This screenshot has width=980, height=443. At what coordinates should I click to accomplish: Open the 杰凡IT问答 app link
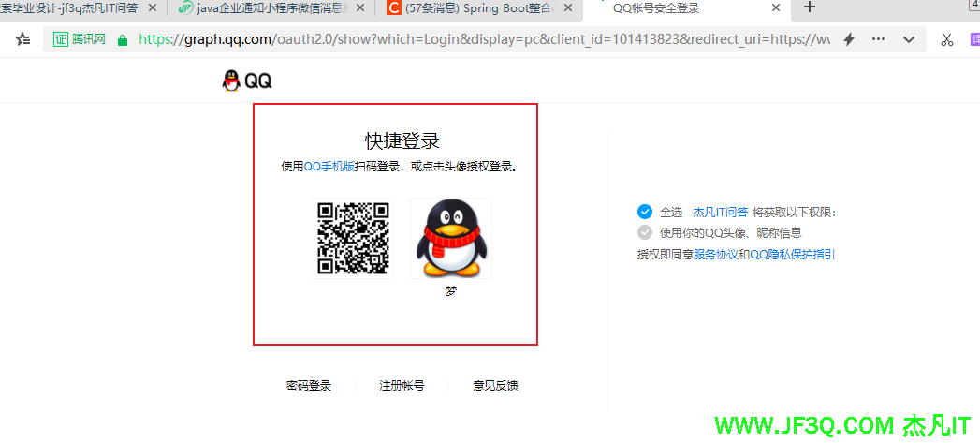720,212
